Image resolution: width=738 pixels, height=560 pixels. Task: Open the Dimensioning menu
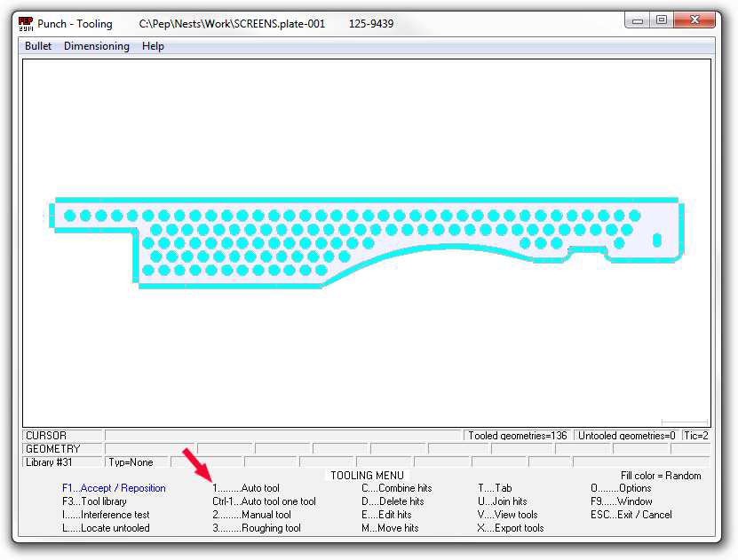96,46
